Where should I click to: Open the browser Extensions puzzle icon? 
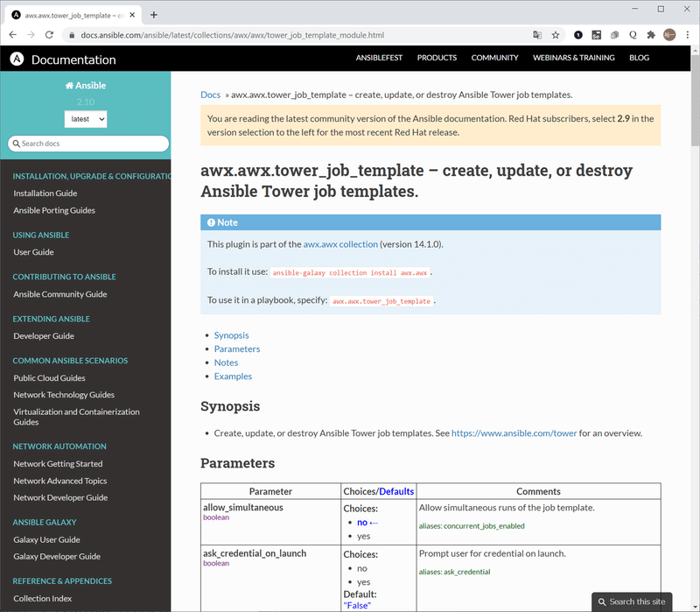pos(651,34)
